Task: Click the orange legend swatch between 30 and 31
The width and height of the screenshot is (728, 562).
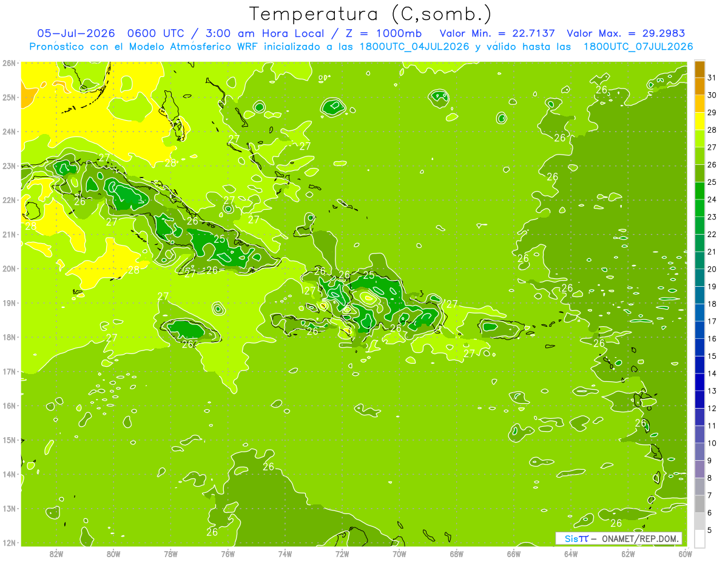Action: click(699, 87)
